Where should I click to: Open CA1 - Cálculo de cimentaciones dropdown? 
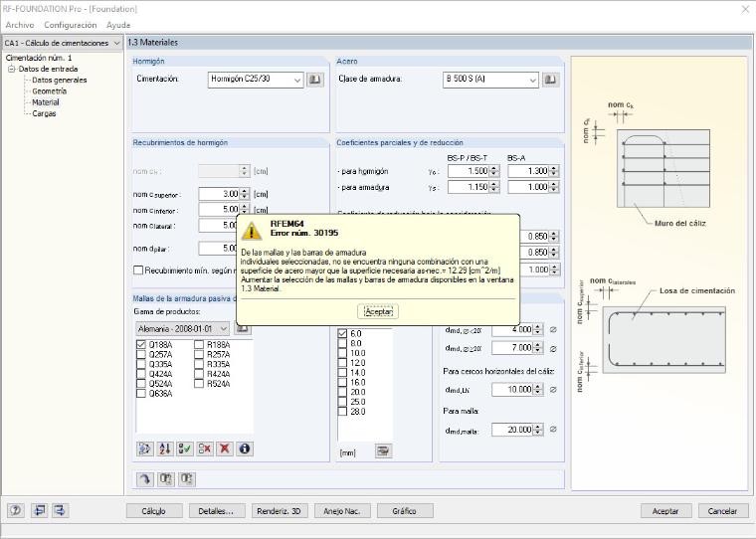[x=62, y=43]
